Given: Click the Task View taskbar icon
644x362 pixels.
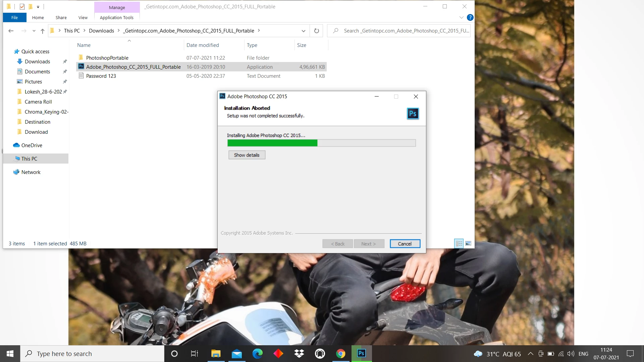Looking at the screenshot, I should coord(195,354).
